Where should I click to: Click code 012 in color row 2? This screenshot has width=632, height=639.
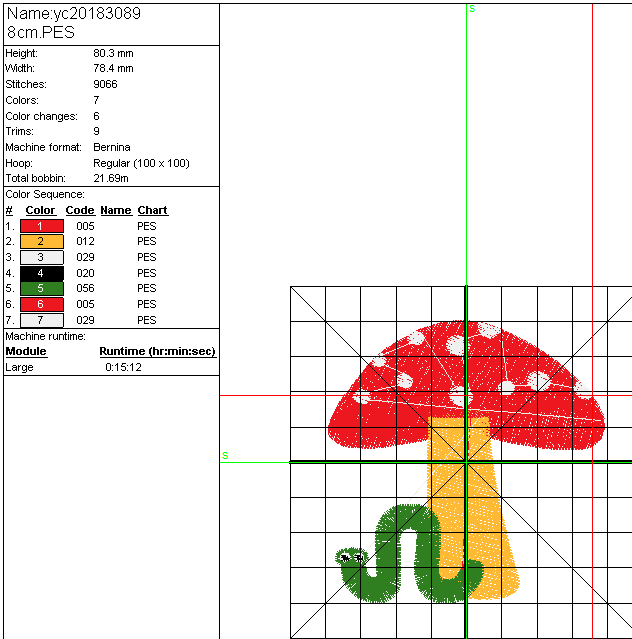tap(85, 241)
